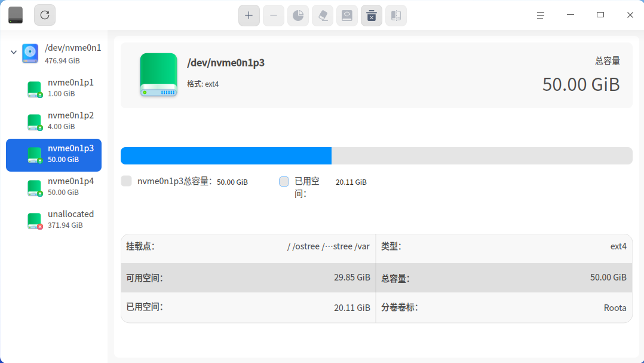Collapse the /dev/nvme0n1 disk tree
Image resolution: width=644 pixels, height=363 pixels.
pyautogui.click(x=14, y=52)
